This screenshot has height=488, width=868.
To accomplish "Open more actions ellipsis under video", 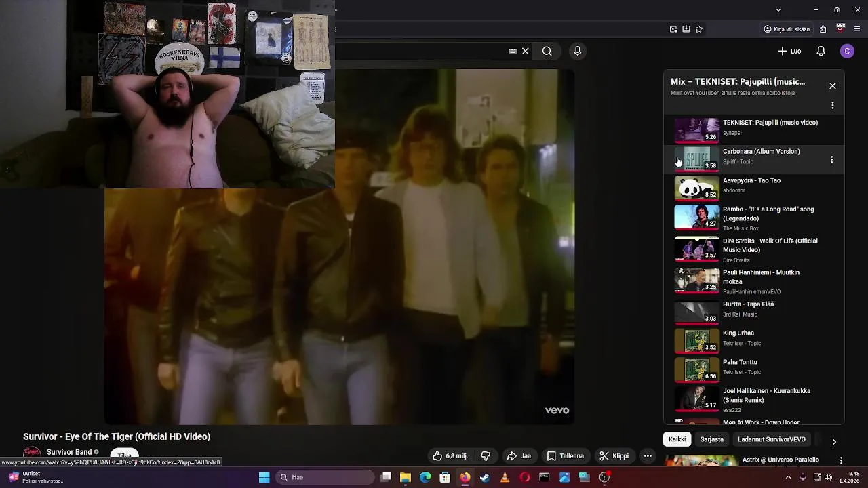I will point(648,456).
